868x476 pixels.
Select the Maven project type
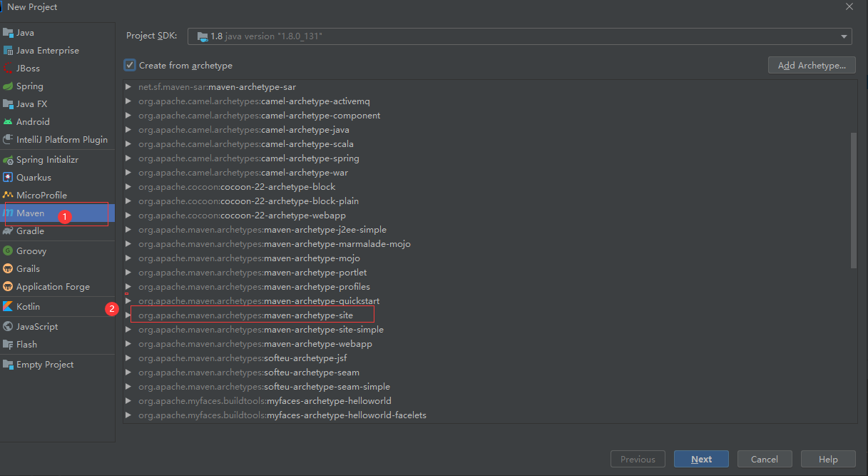57,213
